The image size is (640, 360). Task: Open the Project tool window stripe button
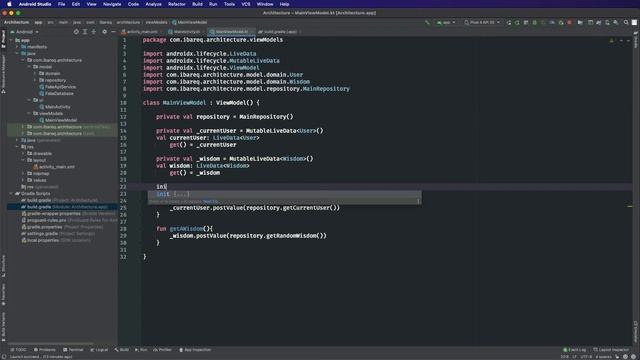(3, 39)
